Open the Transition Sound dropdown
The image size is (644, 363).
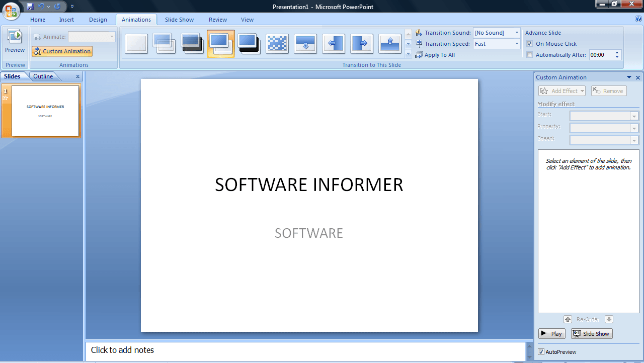point(516,32)
